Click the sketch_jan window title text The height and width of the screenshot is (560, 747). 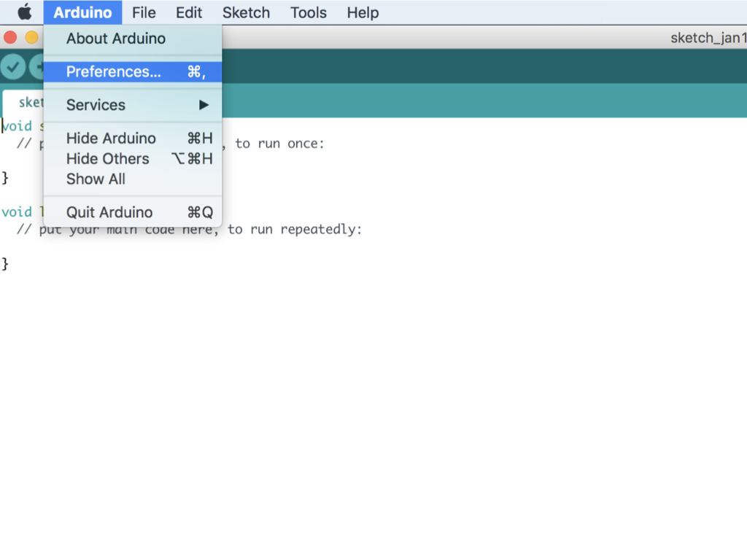pyautogui.click(x=708, y=38)
